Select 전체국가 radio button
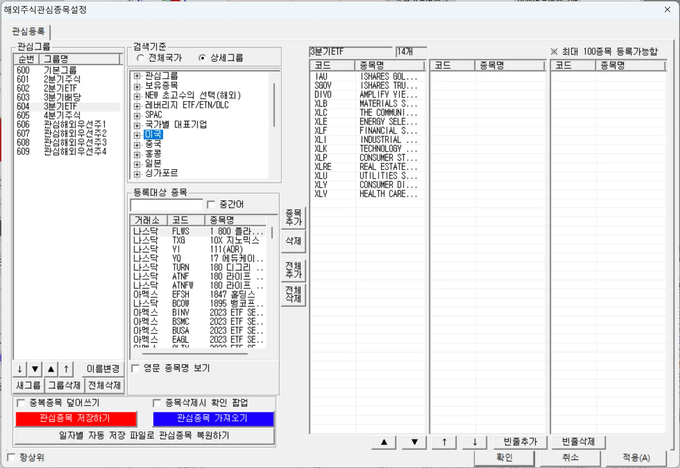 140,58
